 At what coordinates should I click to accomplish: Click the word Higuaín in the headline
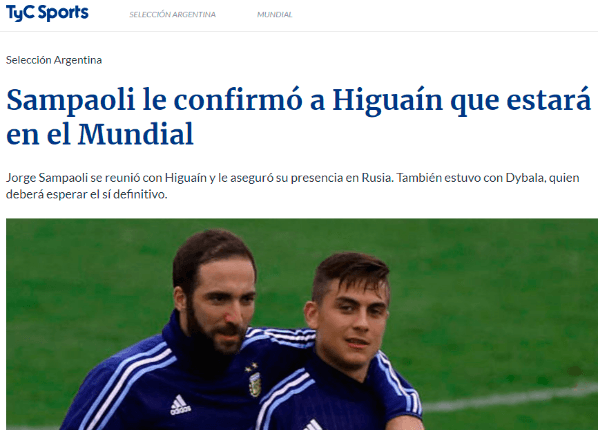point(387,100)
